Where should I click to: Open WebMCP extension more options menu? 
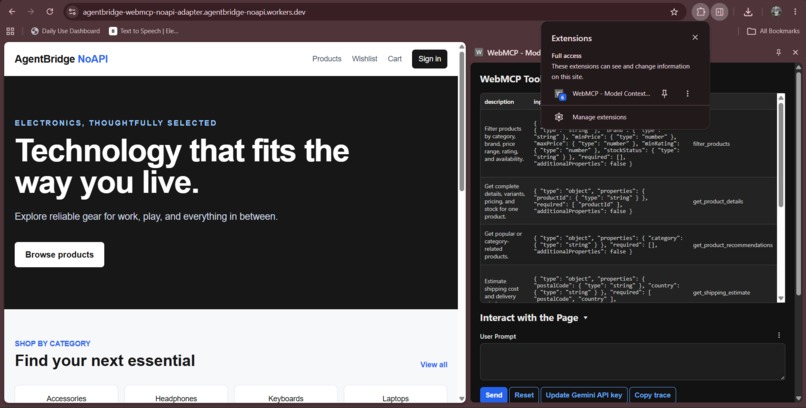click(687, 94)
